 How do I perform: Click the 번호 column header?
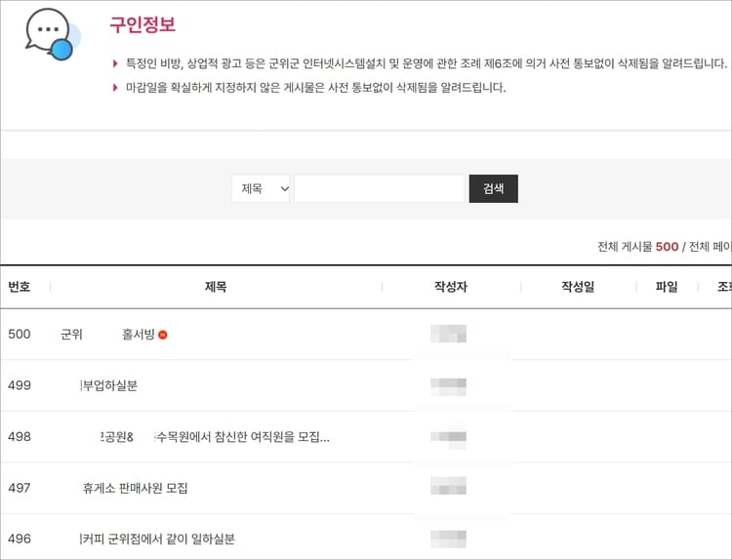tap(20, 287)
